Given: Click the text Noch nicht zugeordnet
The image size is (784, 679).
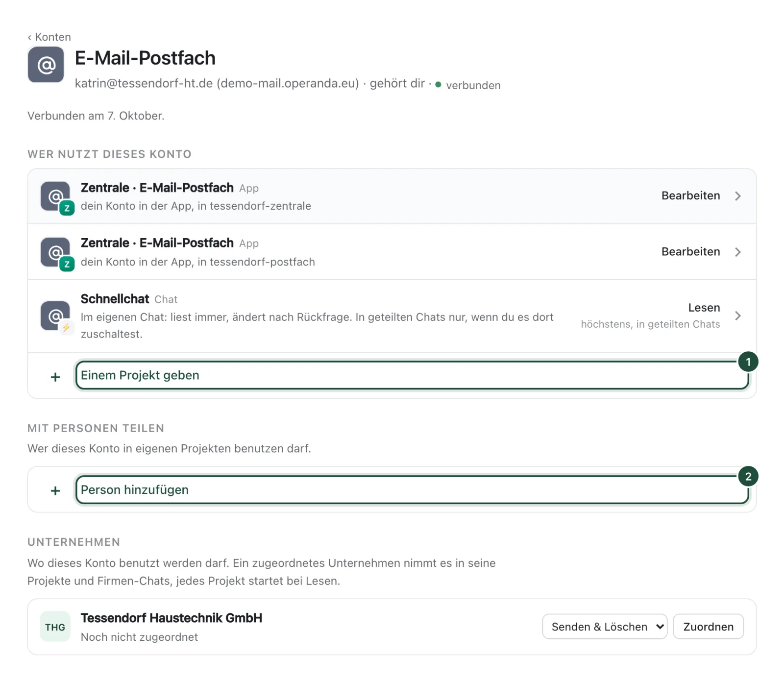Looking at the screenshot, I should [139, 637].
